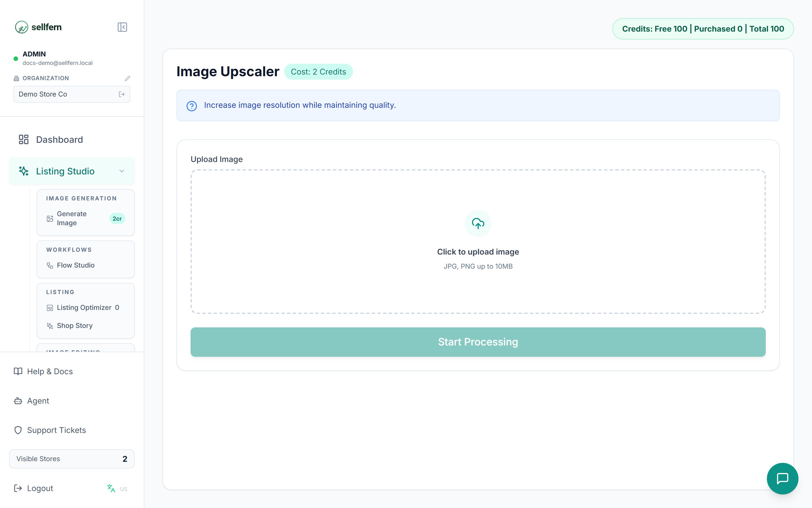Open Flow Studio
Screen dimensions: 812x508
85,265
